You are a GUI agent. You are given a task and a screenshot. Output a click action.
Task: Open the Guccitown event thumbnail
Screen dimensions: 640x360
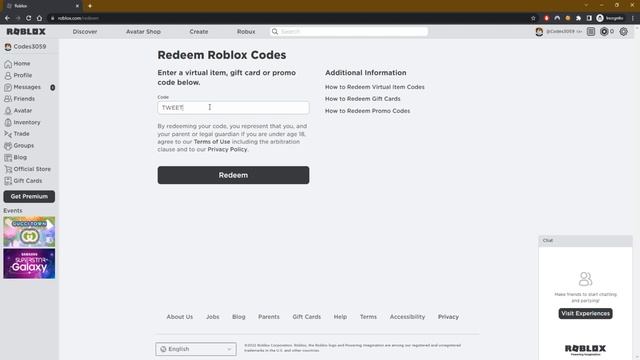(x=29, y=232)
